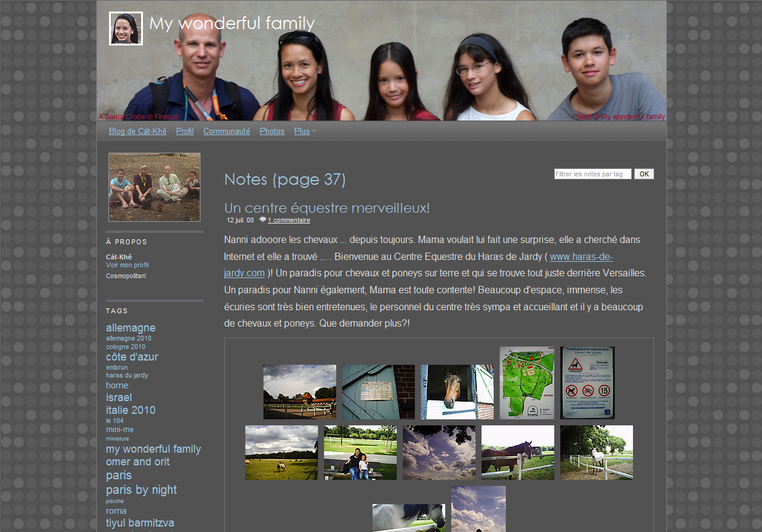Click the My wonderful family blog title

tap(231, 24)
